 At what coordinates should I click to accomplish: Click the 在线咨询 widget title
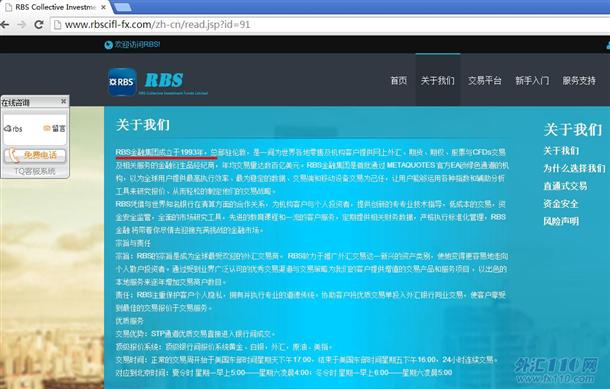16,103
